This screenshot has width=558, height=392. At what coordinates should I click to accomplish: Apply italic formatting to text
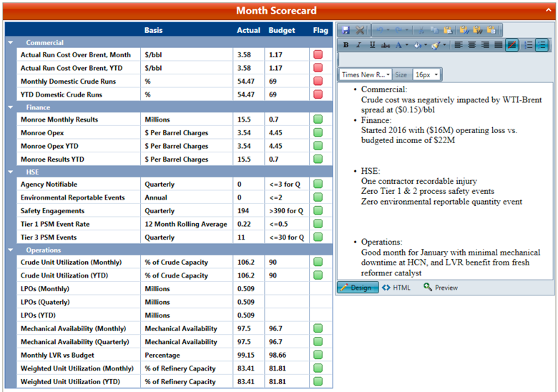pyautogui.click(x=359, y=45)
